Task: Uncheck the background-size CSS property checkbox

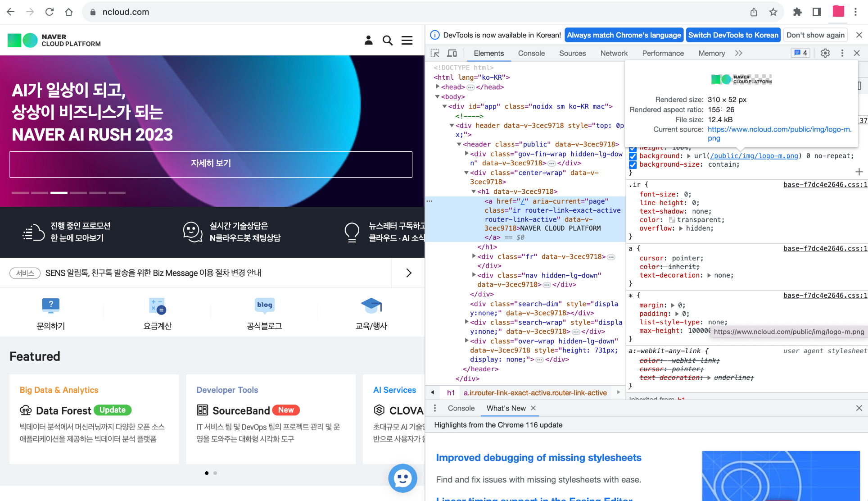Action: tap(633, 165)
